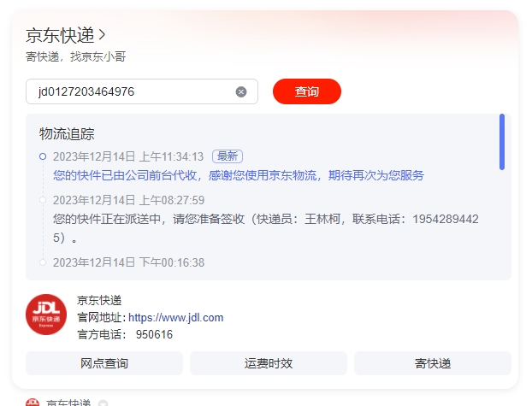This screenshot has height=406, width=532.
Task: Click the 2023年12月14日 下午00:16:38 timestamp
Action: coord(128,262)
